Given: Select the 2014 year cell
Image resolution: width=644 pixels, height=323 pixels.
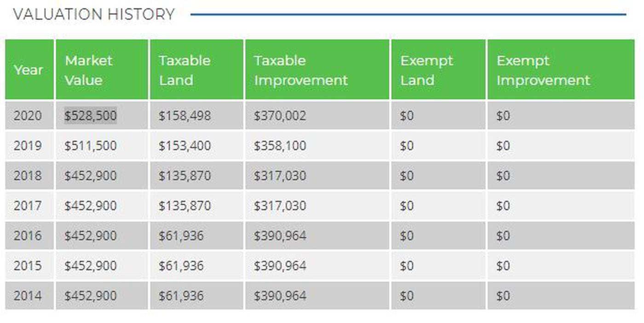Looking at the screenshot, I should 28,295.
